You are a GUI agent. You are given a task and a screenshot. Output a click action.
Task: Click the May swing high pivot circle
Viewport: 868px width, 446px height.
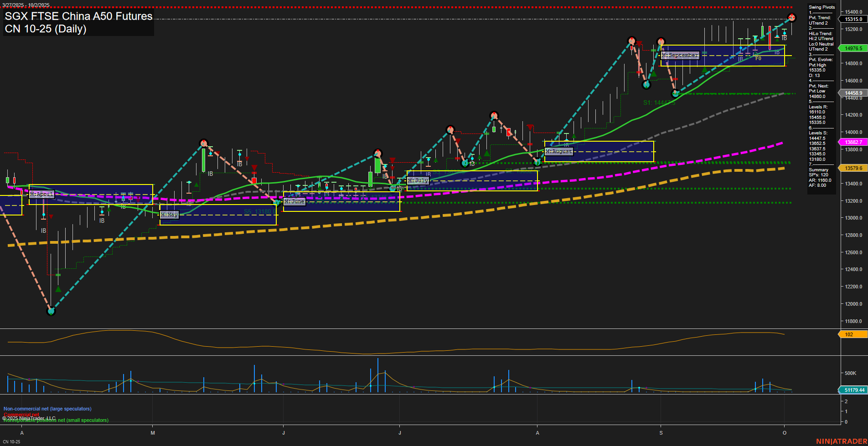tap(204, 143)
